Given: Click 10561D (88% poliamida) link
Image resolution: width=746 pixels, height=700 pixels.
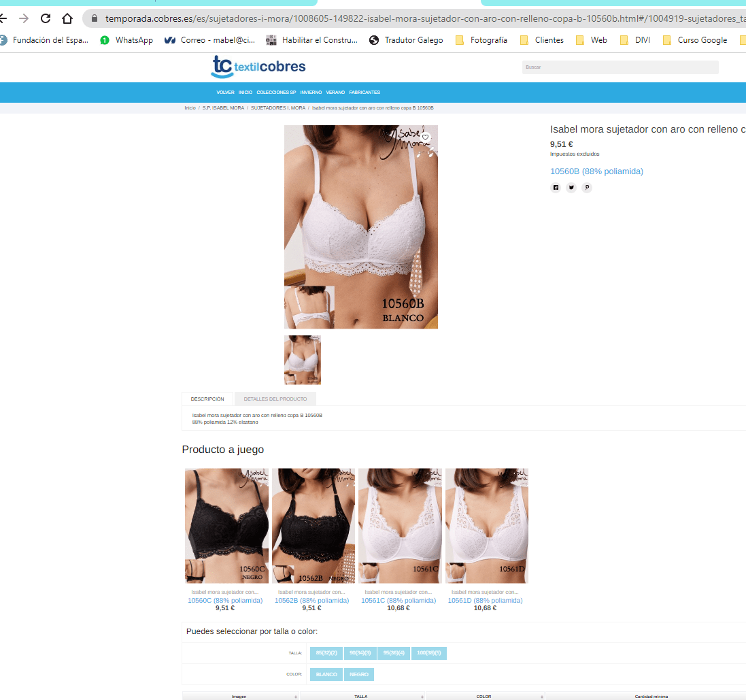Looking at the screenshot, I should [x=485, y=601].
